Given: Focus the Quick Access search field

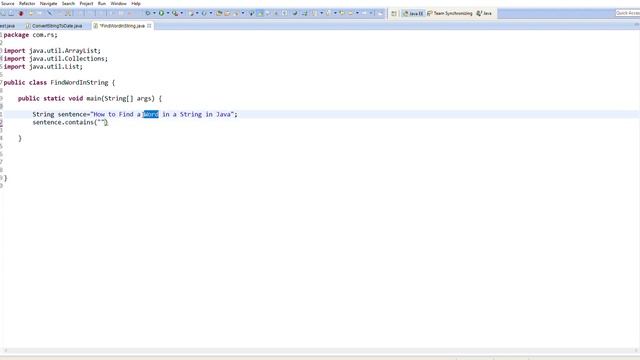Looking at the screenshot, I should tap(627, 13).
